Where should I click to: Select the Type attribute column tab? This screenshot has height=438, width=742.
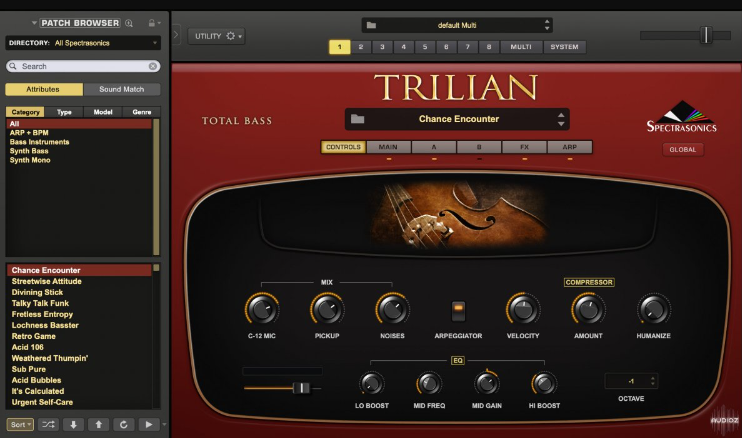[64, 112]
